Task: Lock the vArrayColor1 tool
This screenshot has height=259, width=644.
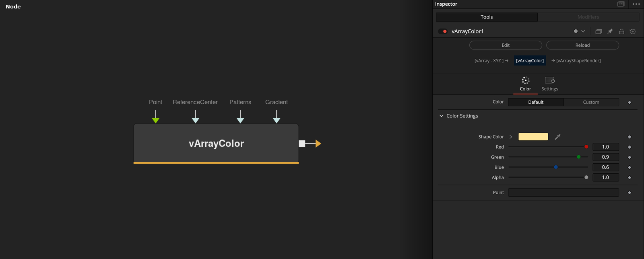Action: 621,31
